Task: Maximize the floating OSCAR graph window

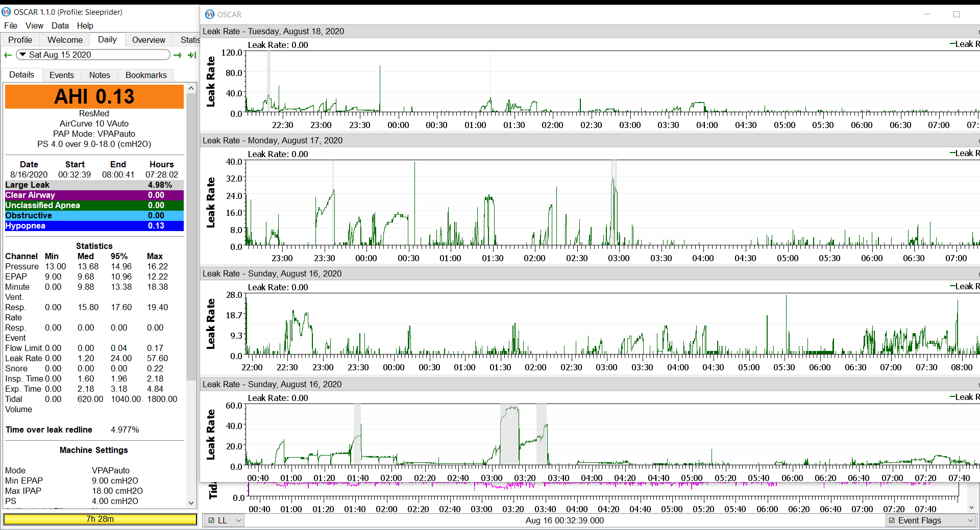Action: click(x=957, y=14)
